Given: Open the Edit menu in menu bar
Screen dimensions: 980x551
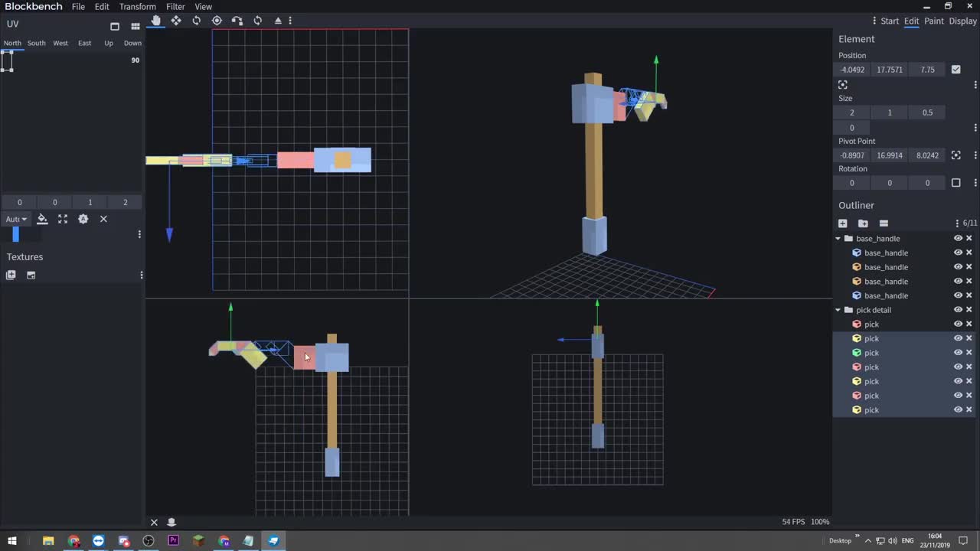Looking at the screenshot, I should (102, 7).
